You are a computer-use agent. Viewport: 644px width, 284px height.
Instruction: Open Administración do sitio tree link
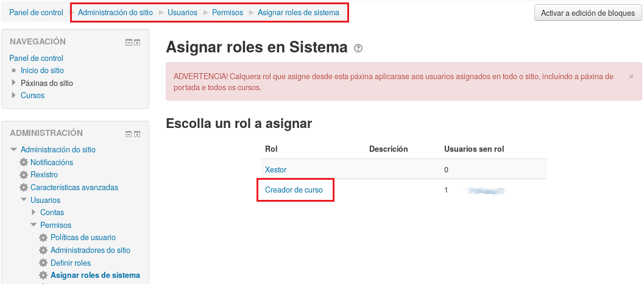click(x=58, y=149)
